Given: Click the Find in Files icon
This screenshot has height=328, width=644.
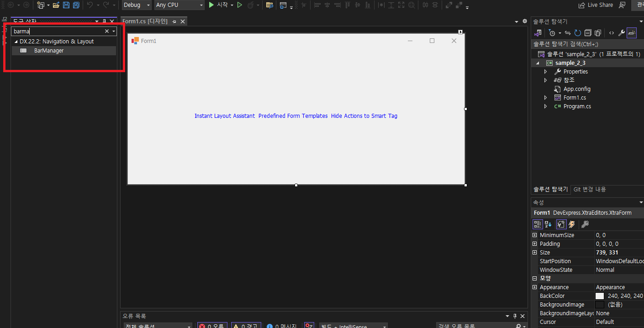Looking at the screenshot, I should pos(269,5).
